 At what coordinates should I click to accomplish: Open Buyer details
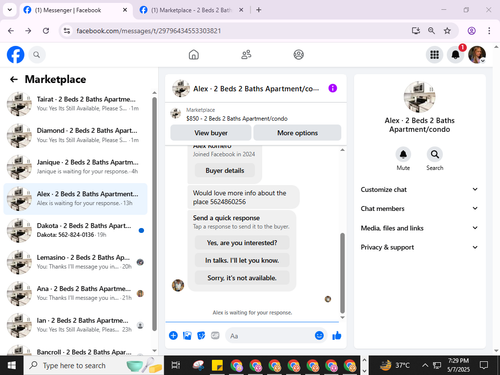click(x=225, y=170)
